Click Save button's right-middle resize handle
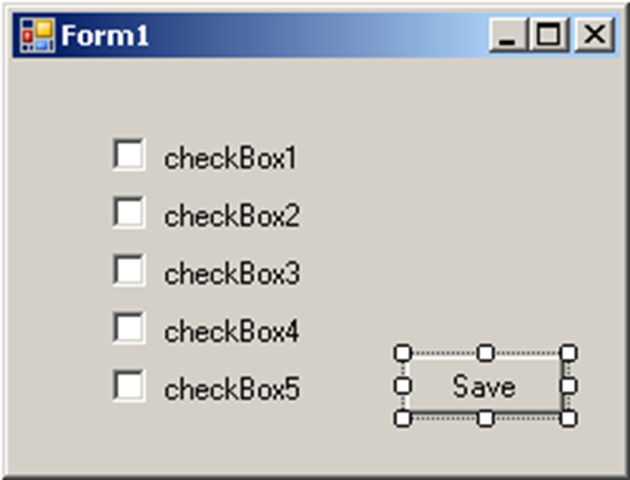This screenshot has height=480, width=630. (567, 385)
